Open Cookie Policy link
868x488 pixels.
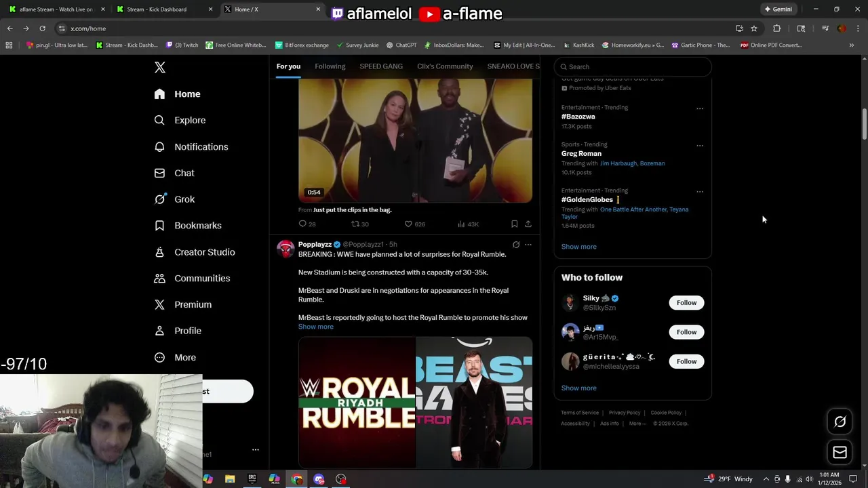coord(666,413)
